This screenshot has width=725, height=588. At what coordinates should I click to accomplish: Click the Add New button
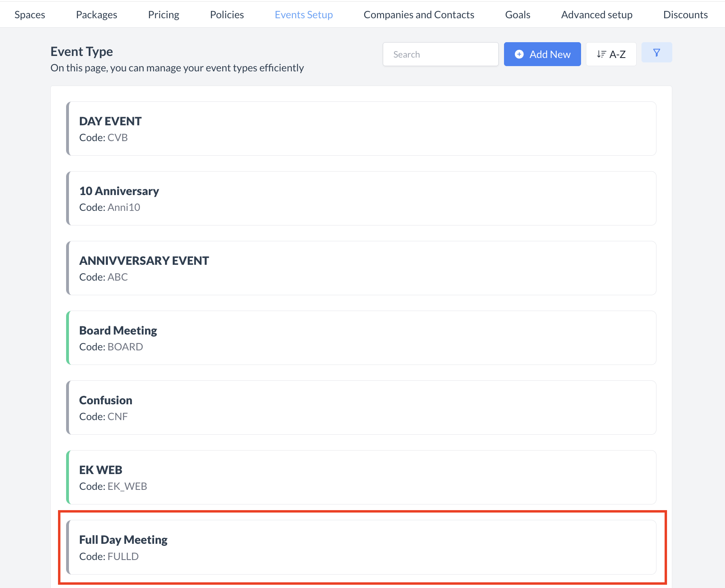542,54
